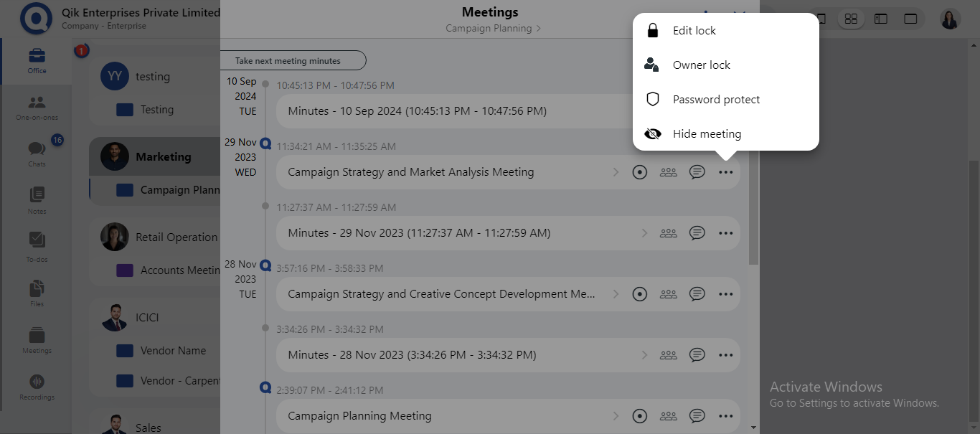Select the split-panel layout icon in the top bar

[x=880, y=19]
